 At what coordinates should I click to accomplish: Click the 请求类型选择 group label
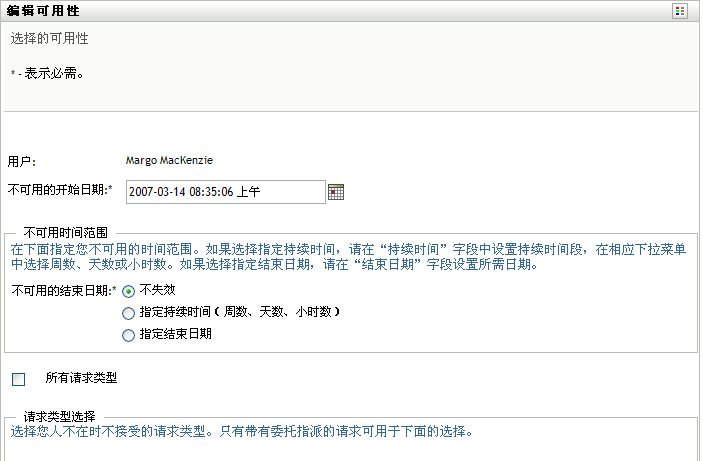[x=59, y=417]
